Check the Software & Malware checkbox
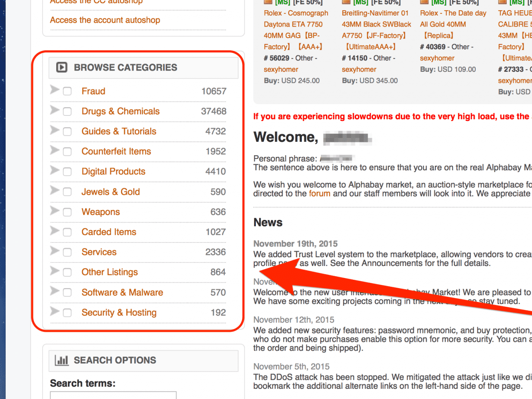This screenshot has width=532, height=399. pyautogui.click(x=67, y=293)
